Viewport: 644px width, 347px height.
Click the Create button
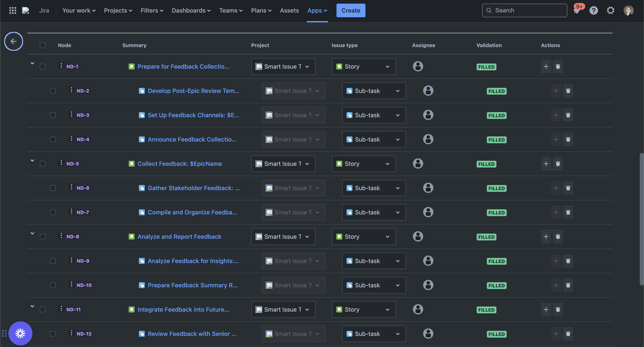351,10
